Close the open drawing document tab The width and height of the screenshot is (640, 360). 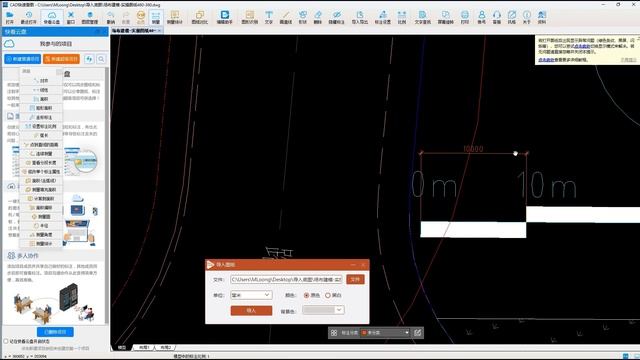point(159,31)
